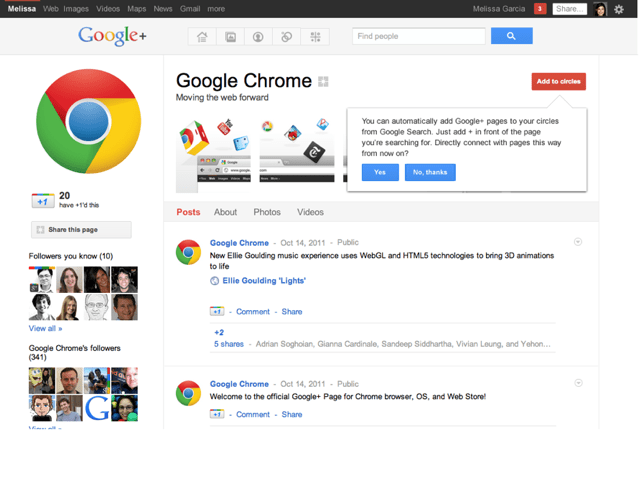Screen dimensions: 639x481
Task: Open the 'more' menu in top bar
Action: click(216, 9)
